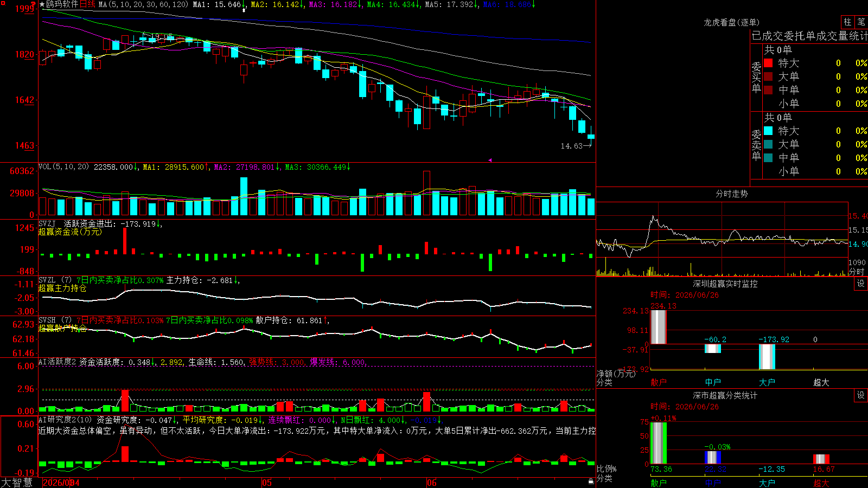The image size is (868, 488).
Task: Click the 日线 period label
Action: click(87, 4)
